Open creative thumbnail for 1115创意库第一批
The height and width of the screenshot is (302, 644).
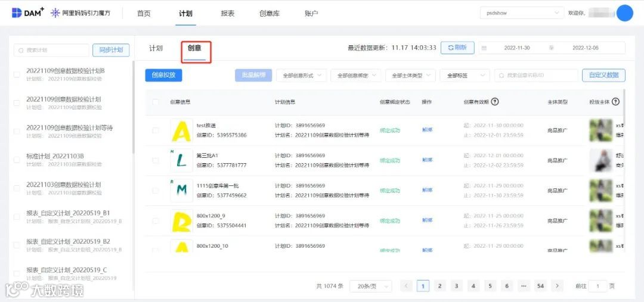point(181,191)
